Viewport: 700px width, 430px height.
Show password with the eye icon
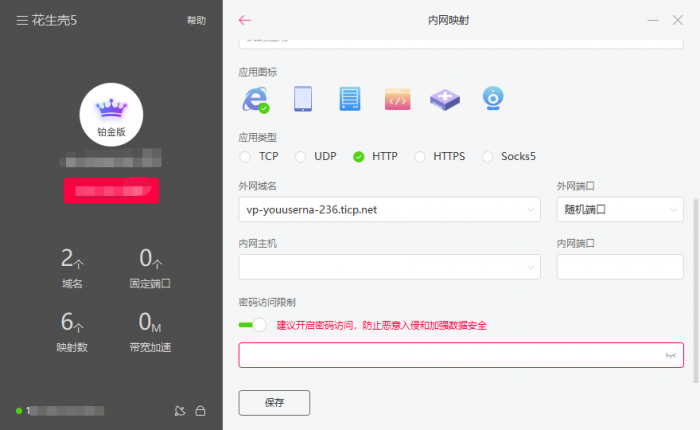pos(670,355)
